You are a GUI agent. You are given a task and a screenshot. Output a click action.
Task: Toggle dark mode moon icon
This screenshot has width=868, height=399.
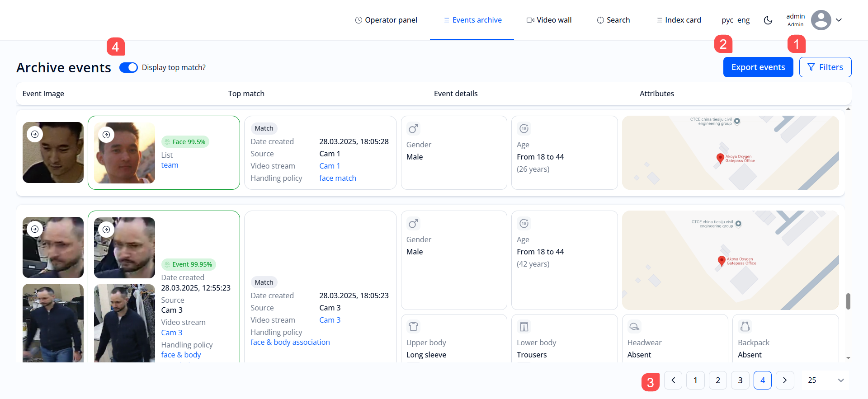(x=768, y=20)
